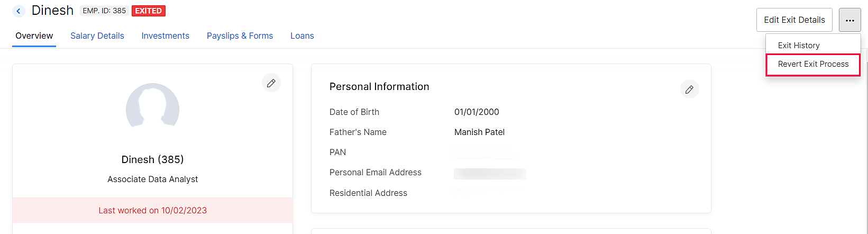Go to Payslips & Forms tab
Viewport: 868px width, 234px height.
click(x=240, y=35)
